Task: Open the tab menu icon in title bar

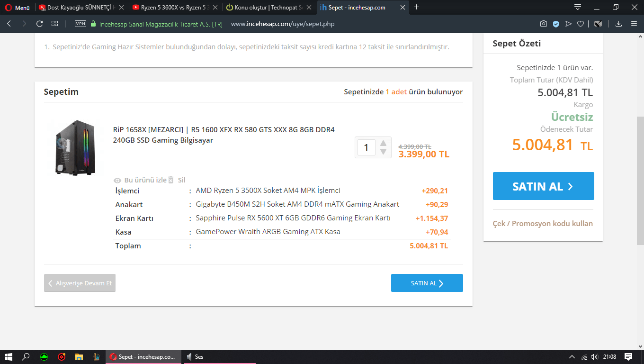Action: (x=578, y=7)
